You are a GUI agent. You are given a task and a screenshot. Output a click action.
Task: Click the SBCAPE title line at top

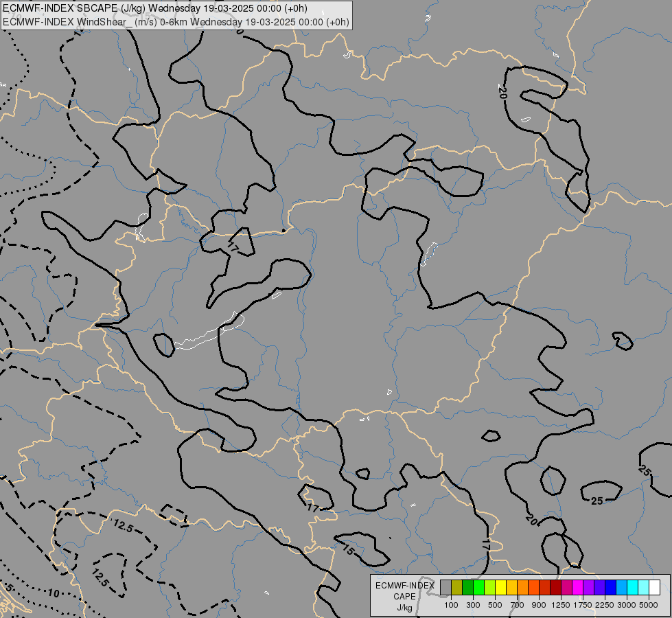(x=154, y=8)
